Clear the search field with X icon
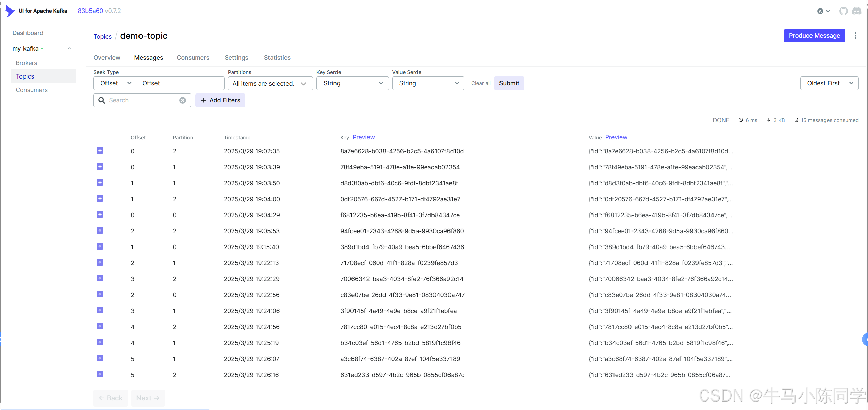 [183, 100]
